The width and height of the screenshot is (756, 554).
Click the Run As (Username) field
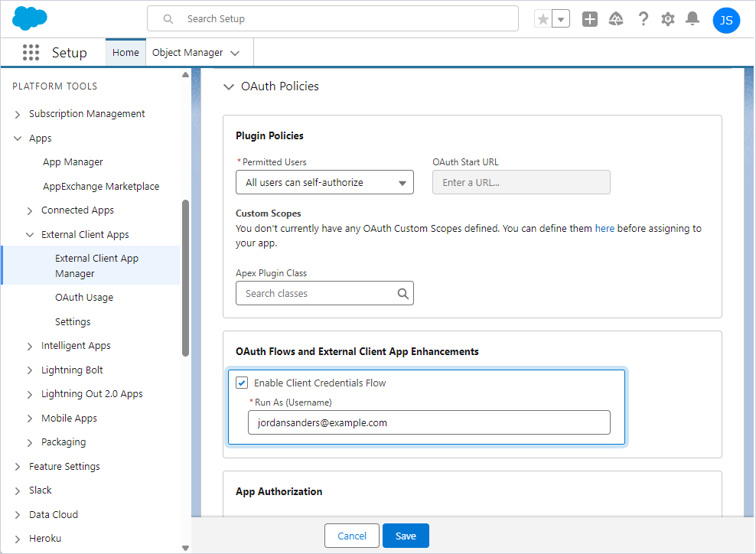429,422
